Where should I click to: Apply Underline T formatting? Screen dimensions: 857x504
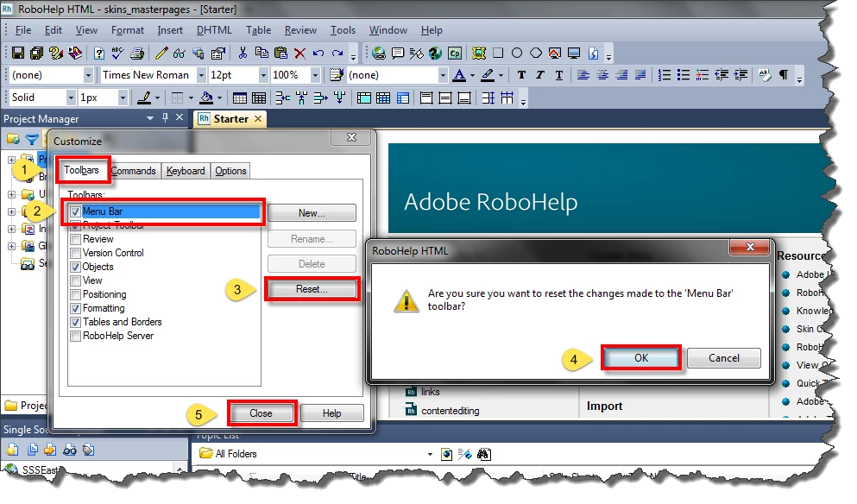pyautogui.click(x=558, y=75)
